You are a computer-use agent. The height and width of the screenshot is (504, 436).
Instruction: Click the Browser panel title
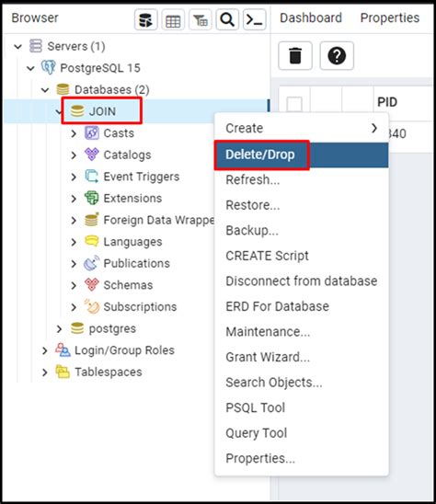35,18
